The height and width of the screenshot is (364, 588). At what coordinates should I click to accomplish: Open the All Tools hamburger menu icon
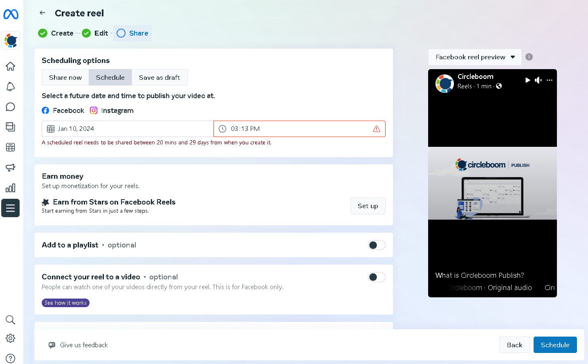click(x=10, y=208)
